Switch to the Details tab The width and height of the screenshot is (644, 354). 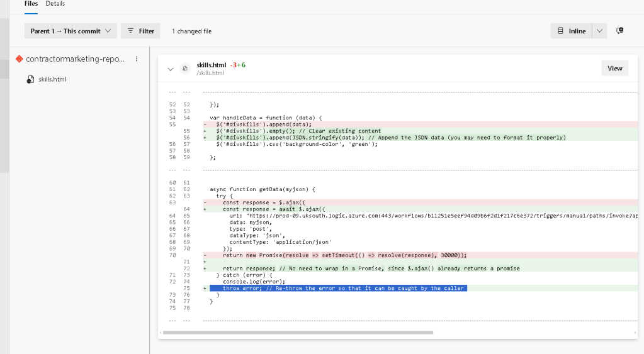[x=55, y=4]
